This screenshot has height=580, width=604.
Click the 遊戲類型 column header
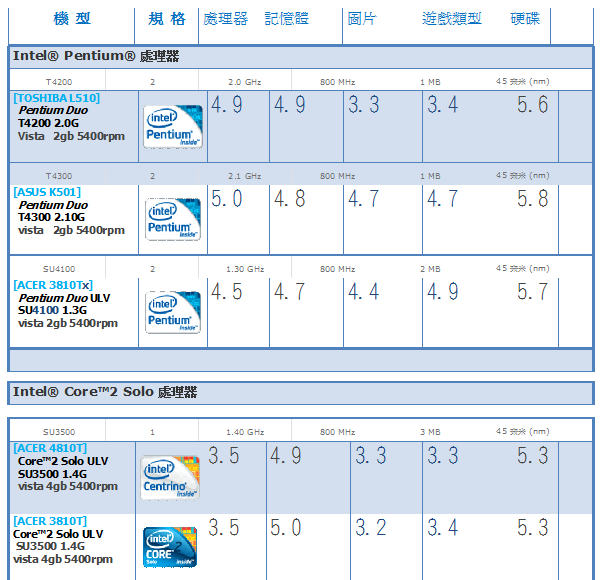tap(452, 18)
